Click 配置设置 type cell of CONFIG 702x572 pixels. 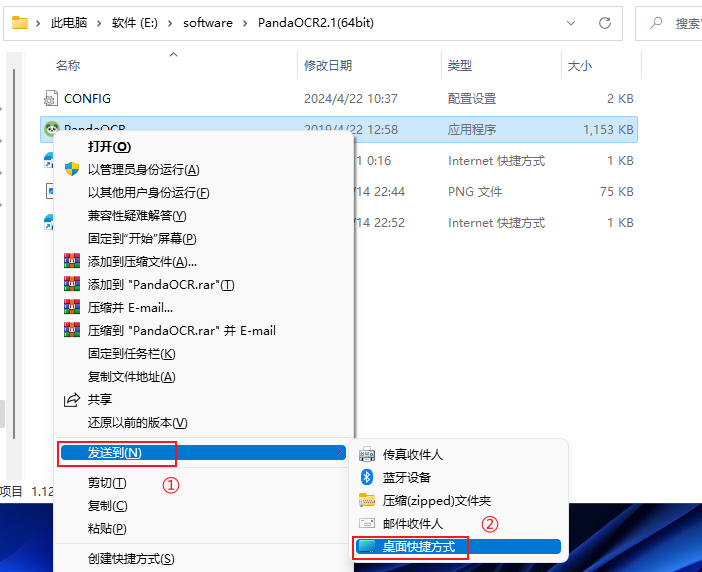click(472, 98)
